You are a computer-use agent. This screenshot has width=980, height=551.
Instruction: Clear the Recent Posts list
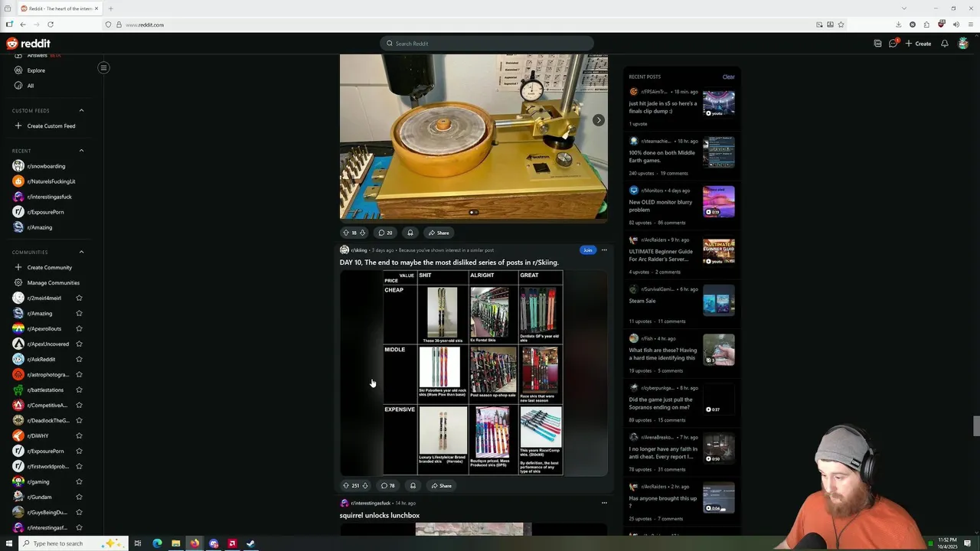point(728,77)
